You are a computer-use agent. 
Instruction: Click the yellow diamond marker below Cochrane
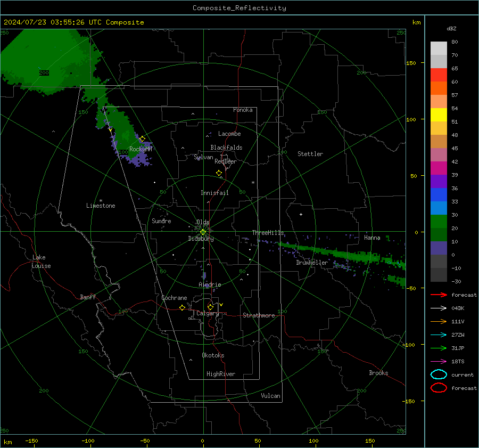[x=183, y=308]
